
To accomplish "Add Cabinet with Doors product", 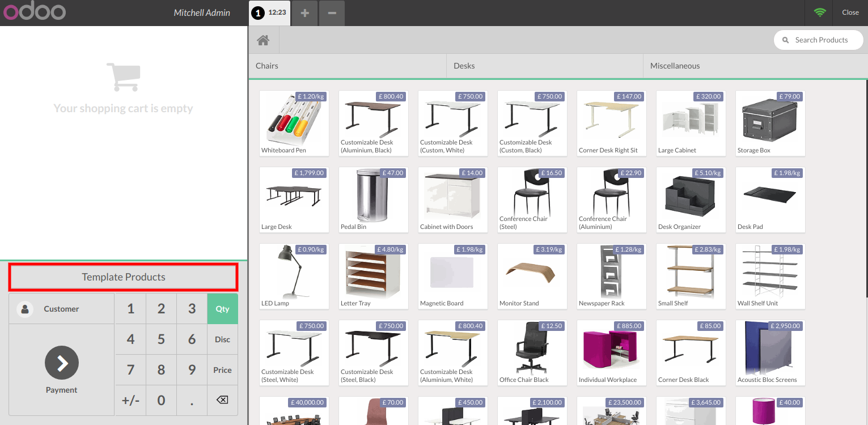I will click(x=453, y=199).
